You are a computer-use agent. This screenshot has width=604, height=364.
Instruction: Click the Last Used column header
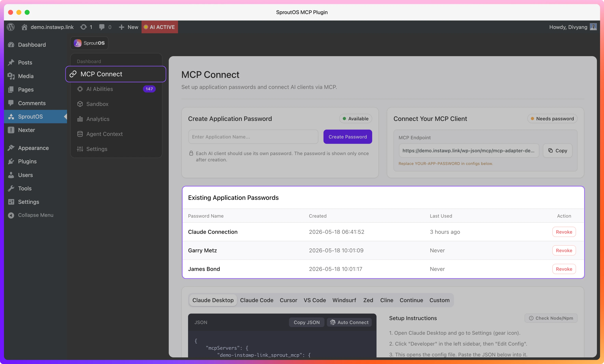click(441, 216)
